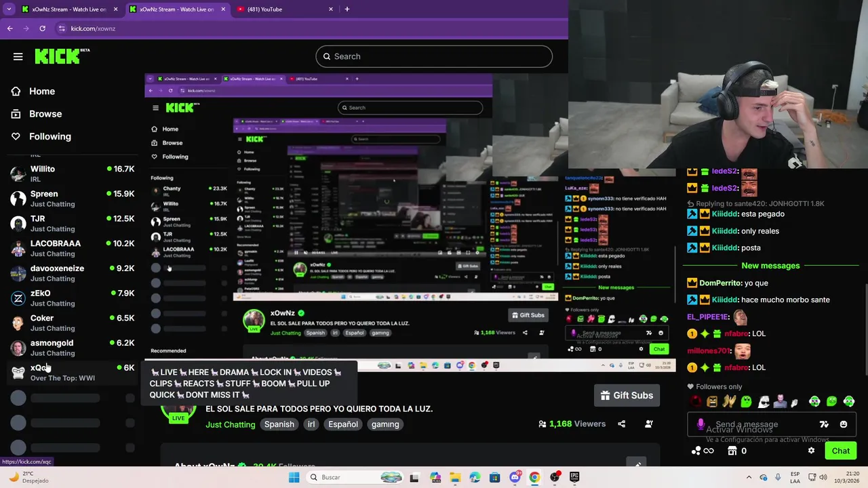Click xQc's avatar in sidebar
The height and width of the screenshot is (488, 868).
click(18, 373)
